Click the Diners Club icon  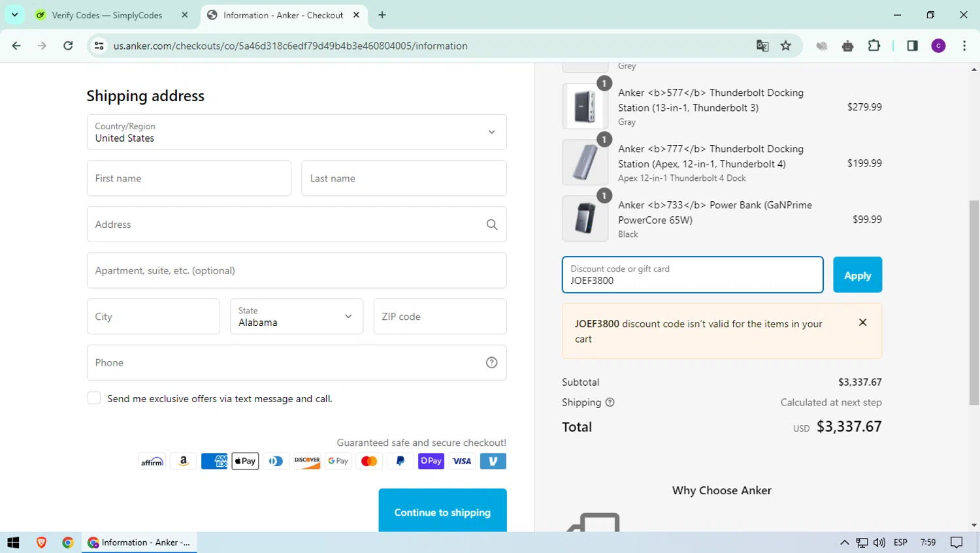point(276,461)
